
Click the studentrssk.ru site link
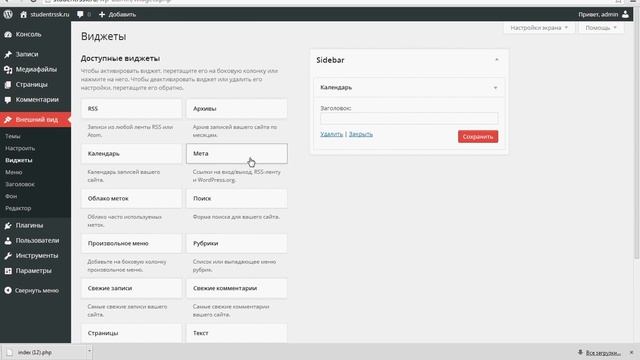[x=50, y=14]
